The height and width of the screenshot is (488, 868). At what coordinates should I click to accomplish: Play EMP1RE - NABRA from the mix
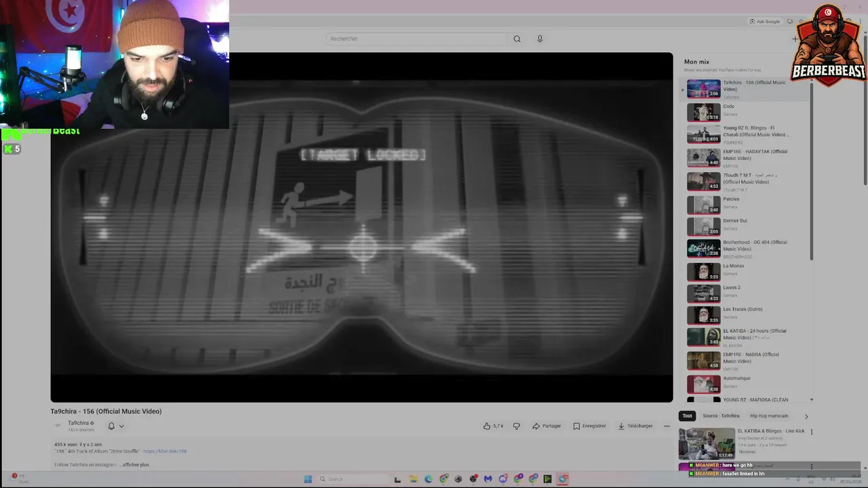[x=747, y=360]
